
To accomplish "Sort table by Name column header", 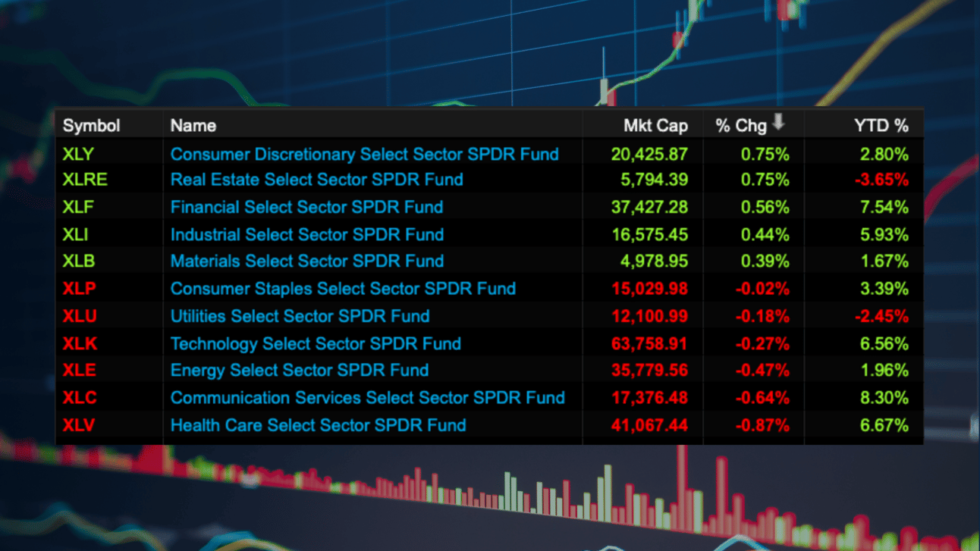I will (x=193, y=126).
